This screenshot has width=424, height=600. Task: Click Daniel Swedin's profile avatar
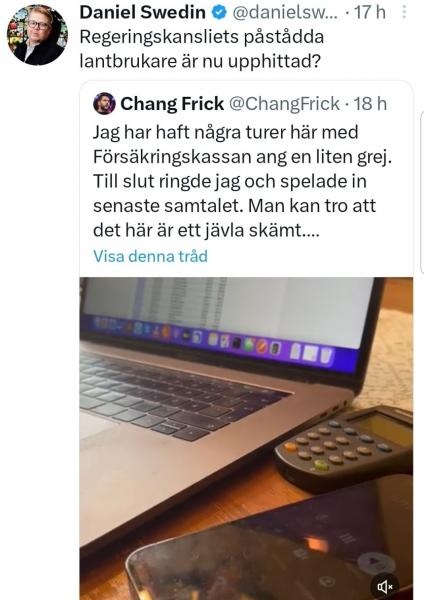(37, 35)
